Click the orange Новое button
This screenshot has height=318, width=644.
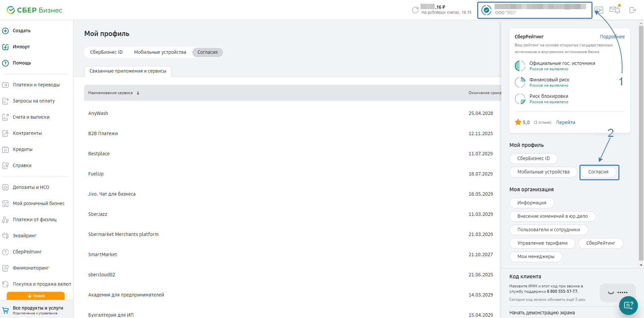point(36,296)
